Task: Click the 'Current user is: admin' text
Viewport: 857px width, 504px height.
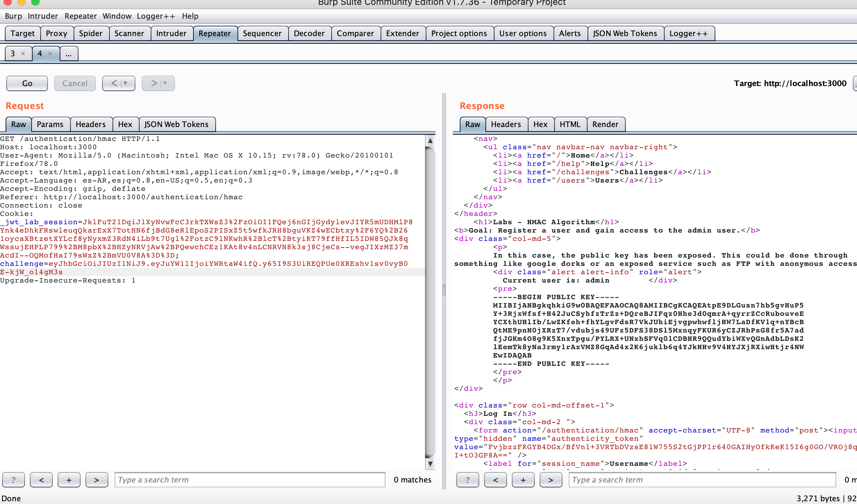Action: [x=556, y=280]
